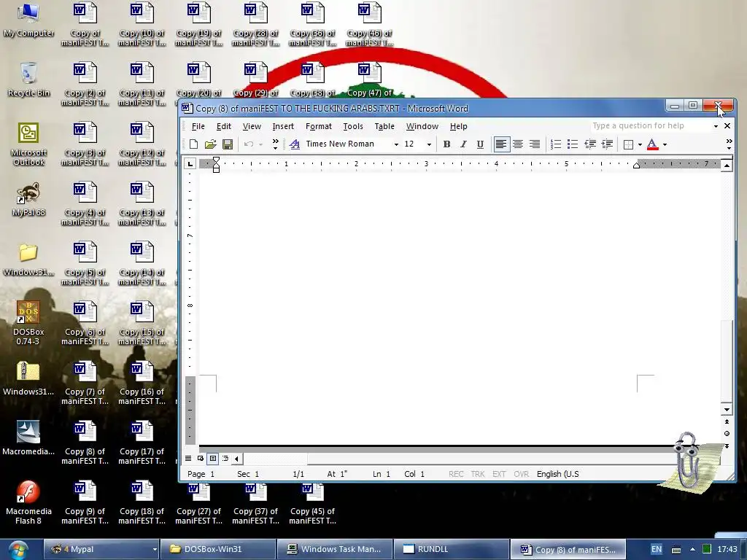Select the My Computer desktop icon
Screen dimensions: 747x560
(28, 20)
